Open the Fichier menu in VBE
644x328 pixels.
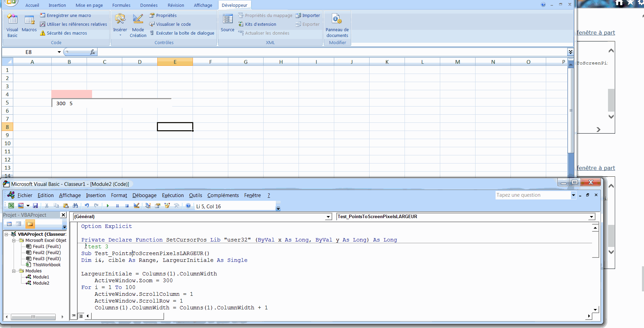(x=25, y=195)
